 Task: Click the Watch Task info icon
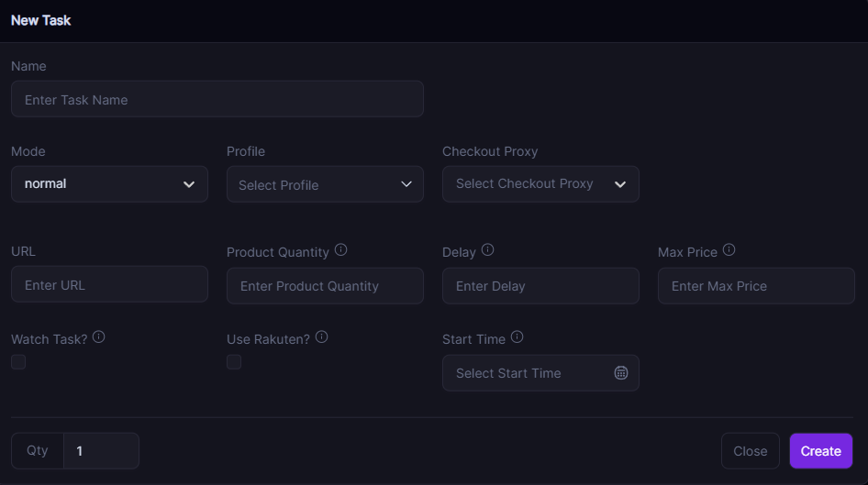point(98,336)
